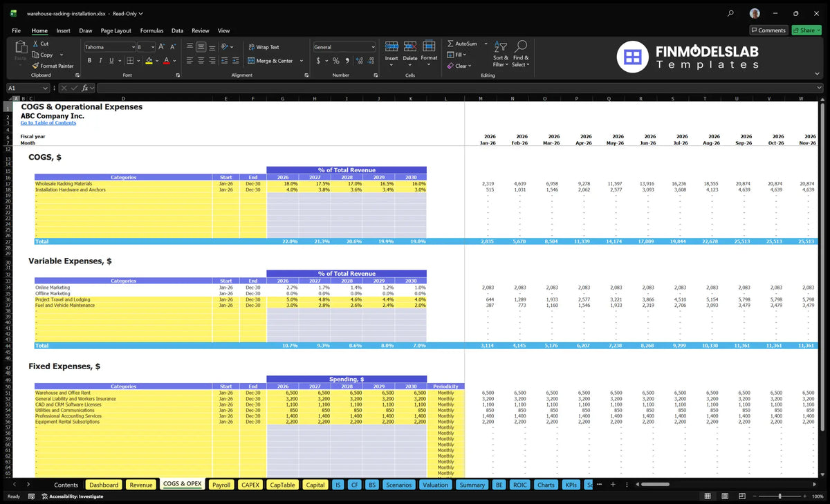Click the AutoSum sigma icon
This screenshot has width=830, height=504.
pyautogui.click(x=450, y=44)
